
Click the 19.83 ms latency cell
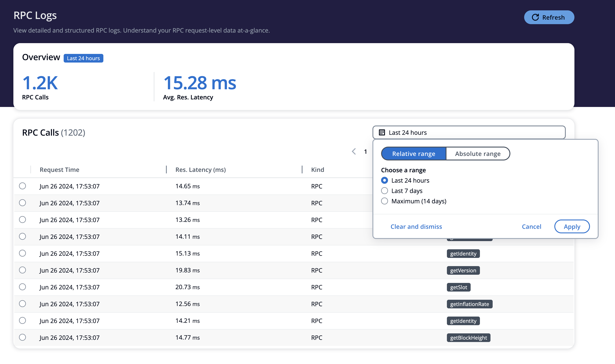[188, 270]
